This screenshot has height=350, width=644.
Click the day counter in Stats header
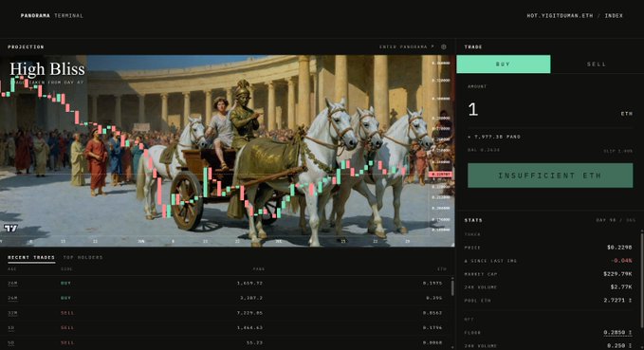click(616, 220)
